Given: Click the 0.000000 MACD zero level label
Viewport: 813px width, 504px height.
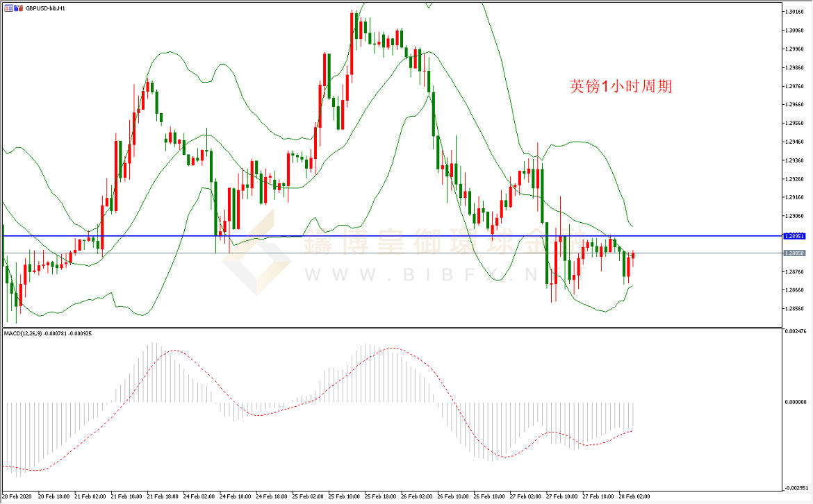Looking at the screenshot, I should [796, 402].
